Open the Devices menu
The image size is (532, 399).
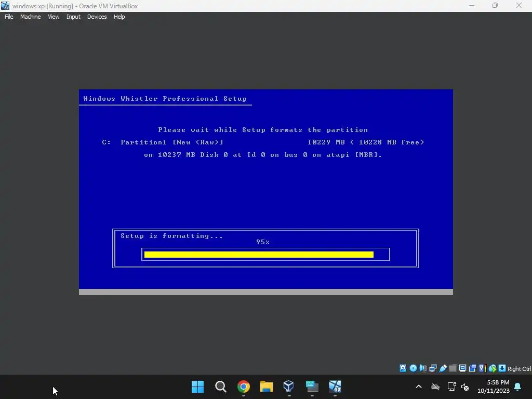(97, 17)
